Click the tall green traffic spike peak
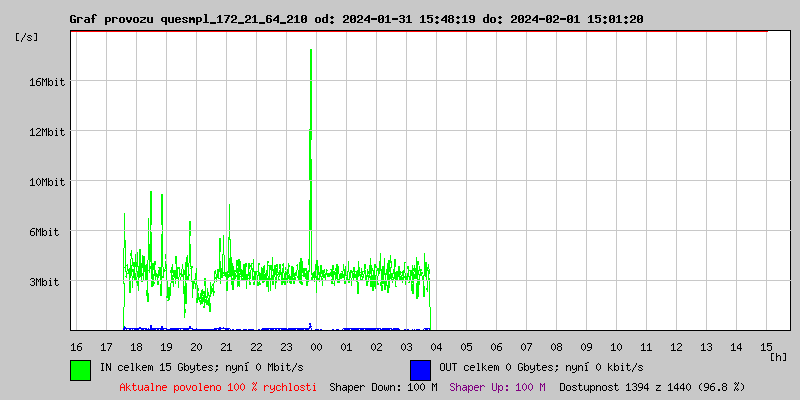 pos(311,52)
